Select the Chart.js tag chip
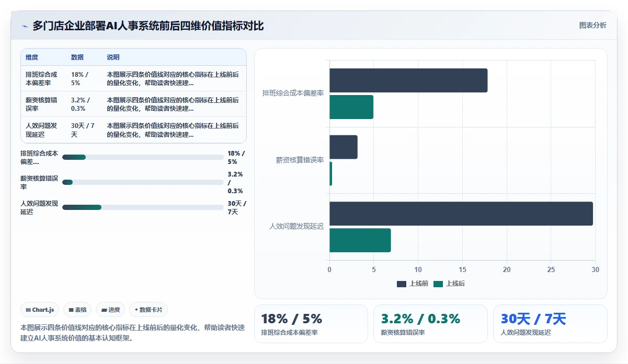Image resolution: width=628 pixels, height=364 pixels. click(40, 310)
